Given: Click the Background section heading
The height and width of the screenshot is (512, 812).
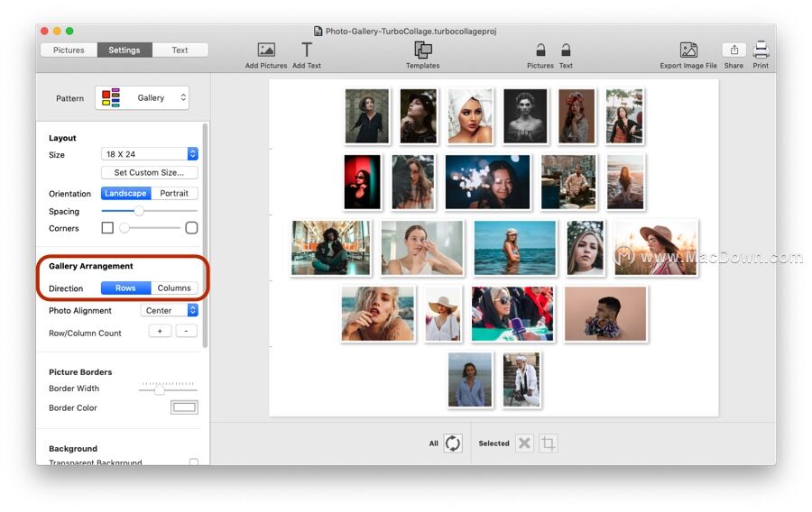Looking at the screenshot, I should (x=73, y=448).
